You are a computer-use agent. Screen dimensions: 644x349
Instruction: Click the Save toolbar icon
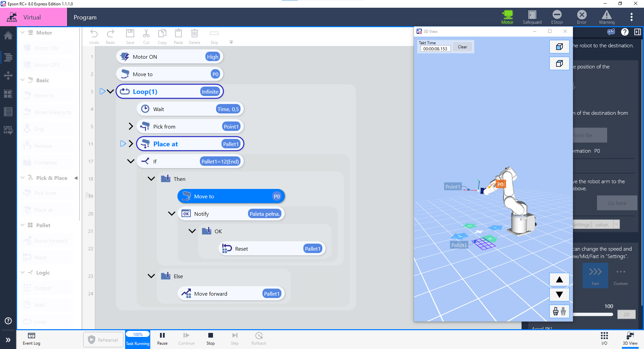tap(130, 37)
